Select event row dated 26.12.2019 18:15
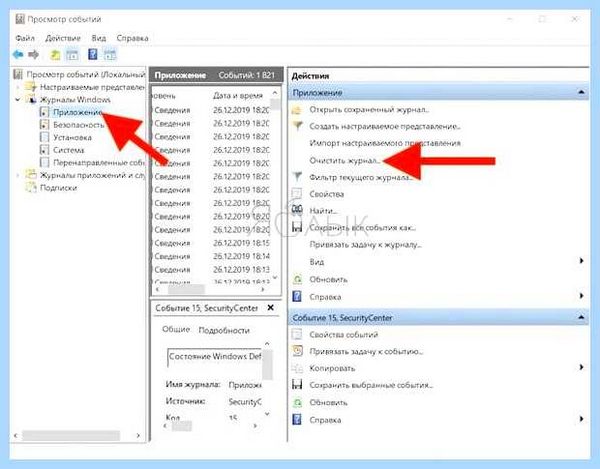The height and width of the screenshot is (469, 600). point(211,243)
